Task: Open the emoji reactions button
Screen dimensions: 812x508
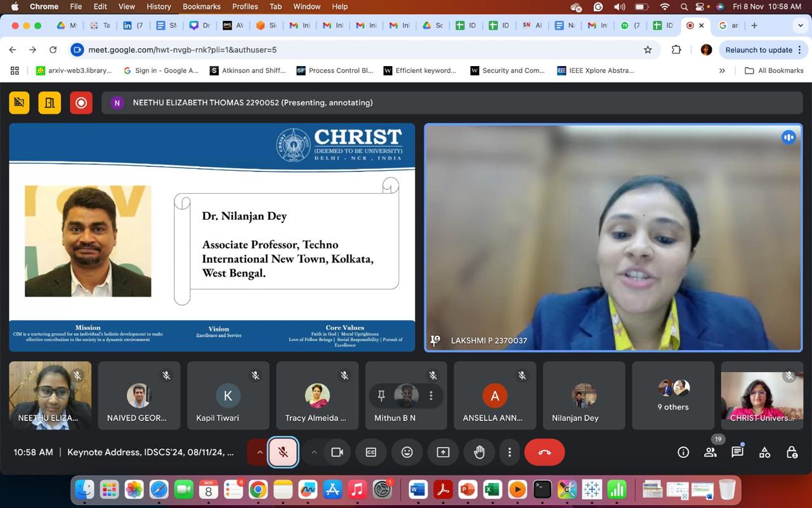Action: point(407,452)
